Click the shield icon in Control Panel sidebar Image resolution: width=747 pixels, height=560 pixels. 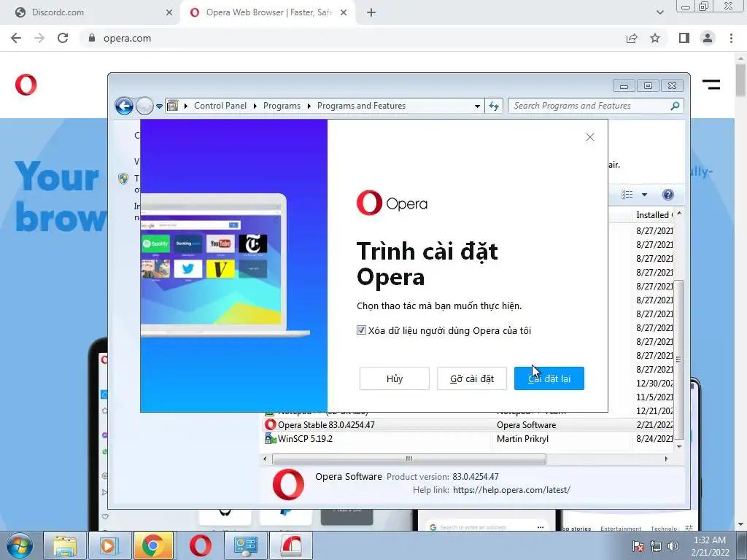click(123, 179)
